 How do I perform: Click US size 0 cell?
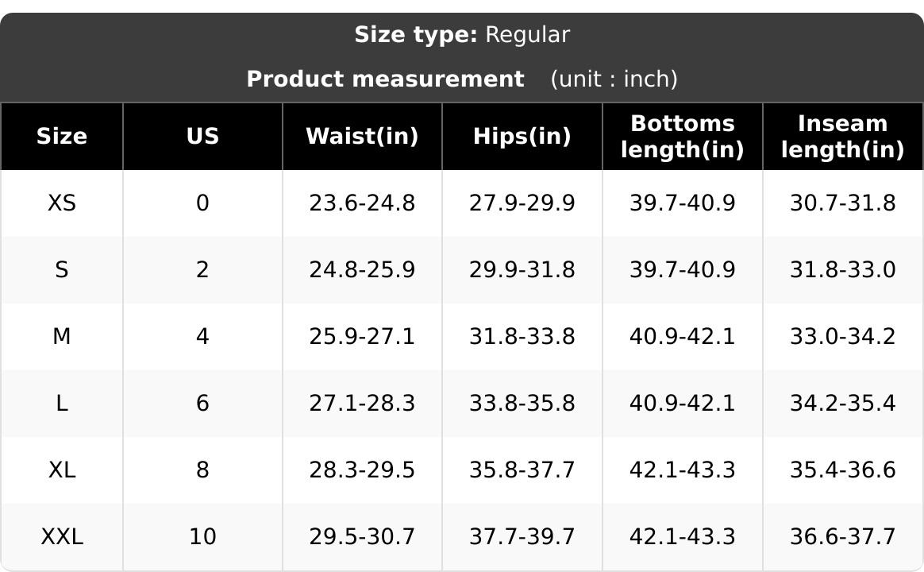tap(202, 203)
